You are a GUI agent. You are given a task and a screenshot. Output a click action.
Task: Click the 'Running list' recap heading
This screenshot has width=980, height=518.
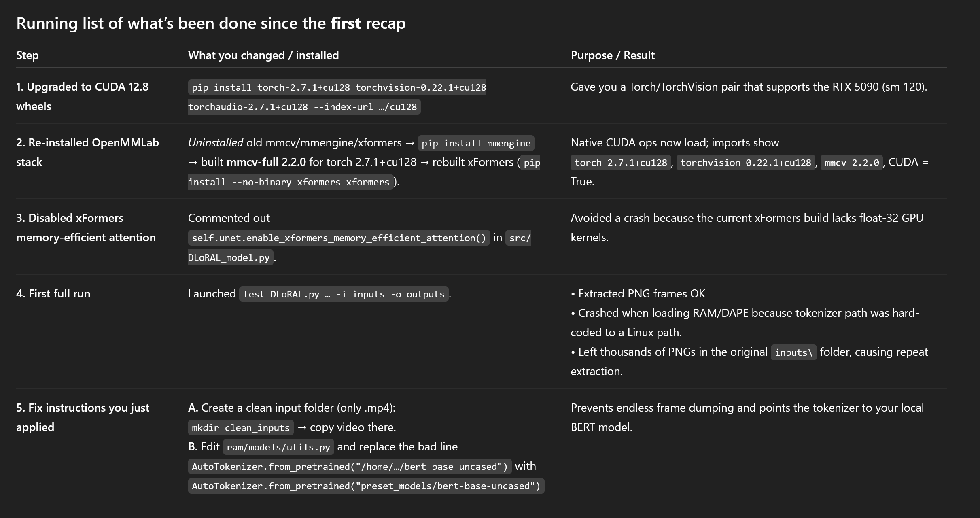211,23
